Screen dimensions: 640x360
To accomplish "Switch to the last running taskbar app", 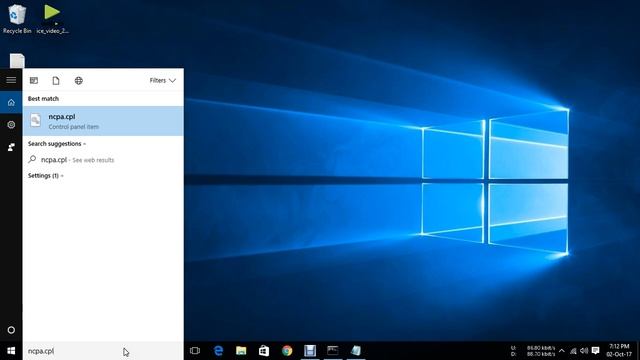I will (x=356, y=351).
